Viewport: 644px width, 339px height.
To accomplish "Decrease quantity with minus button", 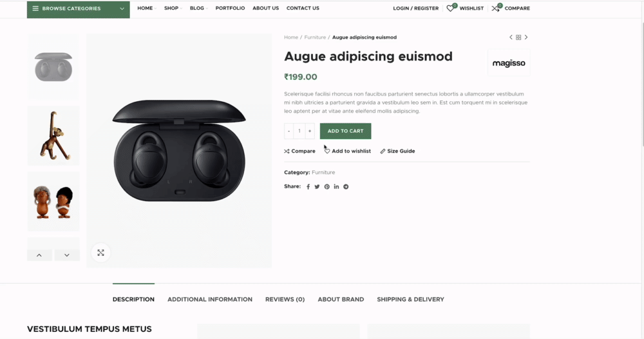I will [x=289, y=131].
